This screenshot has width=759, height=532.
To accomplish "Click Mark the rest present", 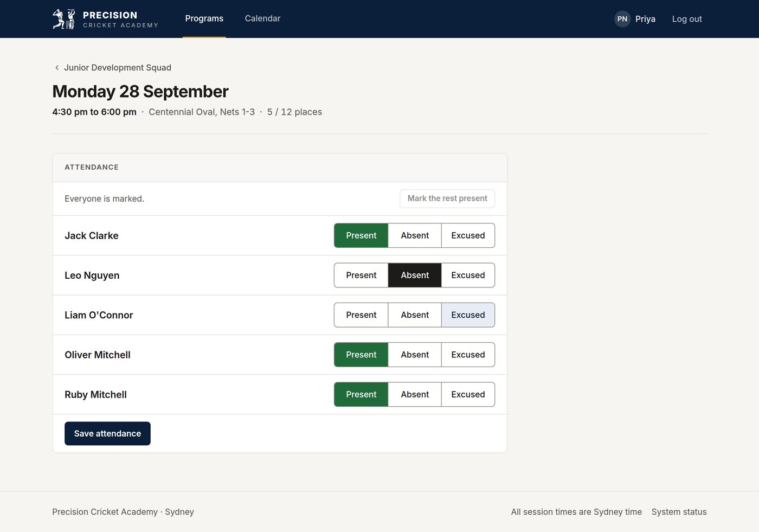I will [x=447, y=198].
